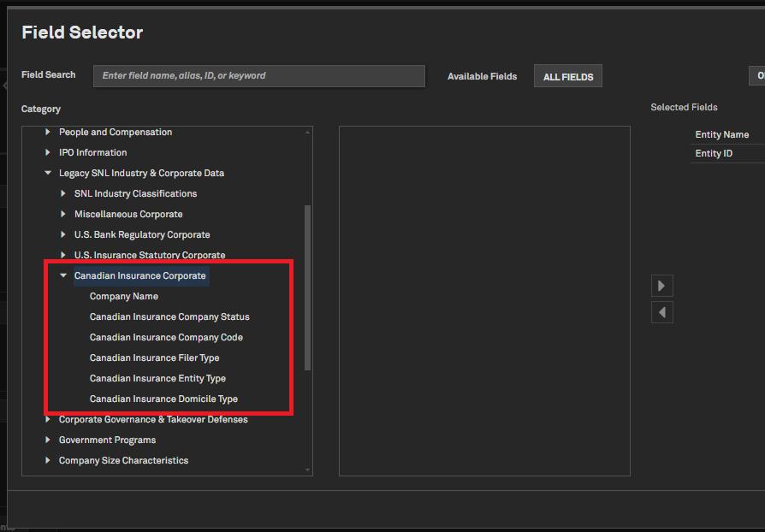The image size is (765, 532).
Task: Select Canadian Insurance Company Status field
Action: (x=169, y=317)
